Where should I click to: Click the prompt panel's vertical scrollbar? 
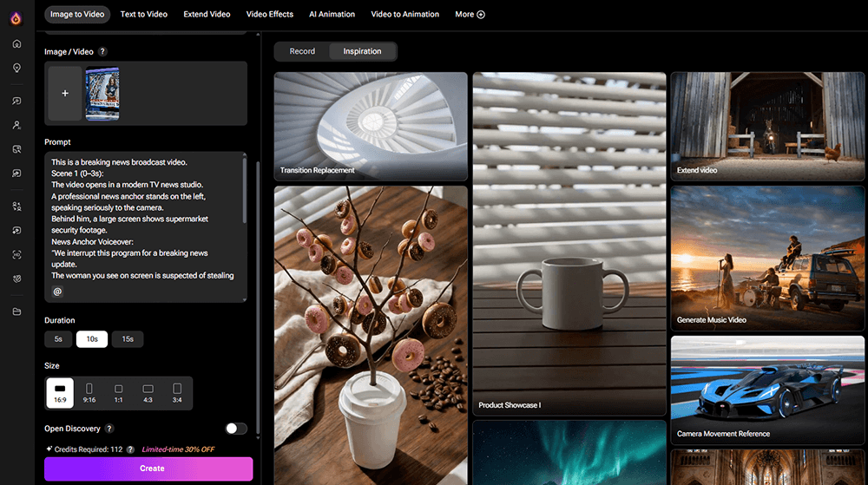(245, 191)
